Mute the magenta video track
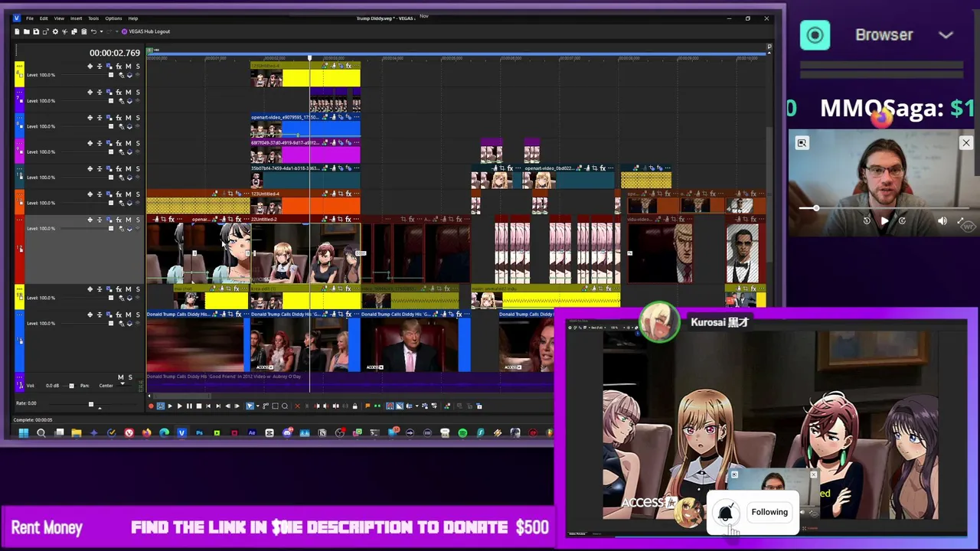 (128, 143)
